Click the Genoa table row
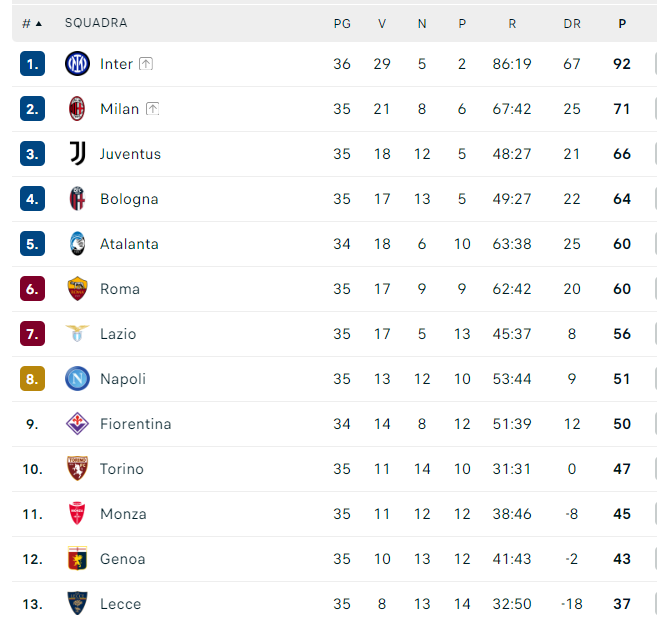Screen dimensions: 657x617 (334, 559)
